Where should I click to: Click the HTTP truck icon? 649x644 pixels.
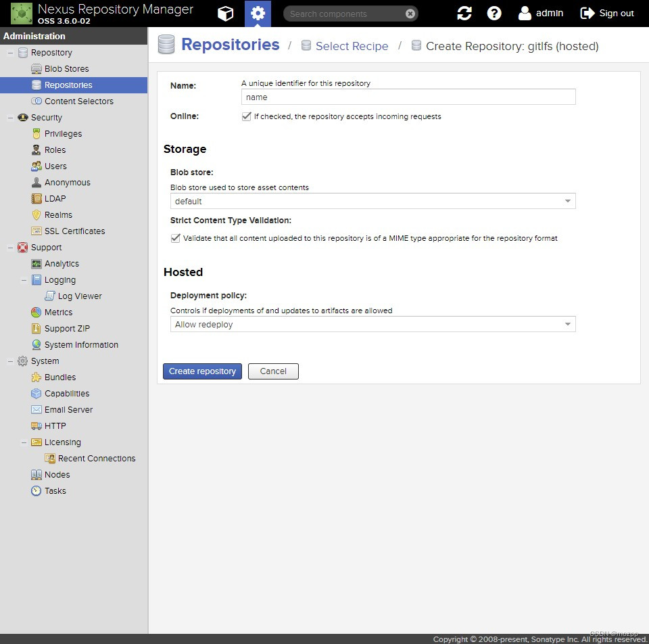coord(37,425)
